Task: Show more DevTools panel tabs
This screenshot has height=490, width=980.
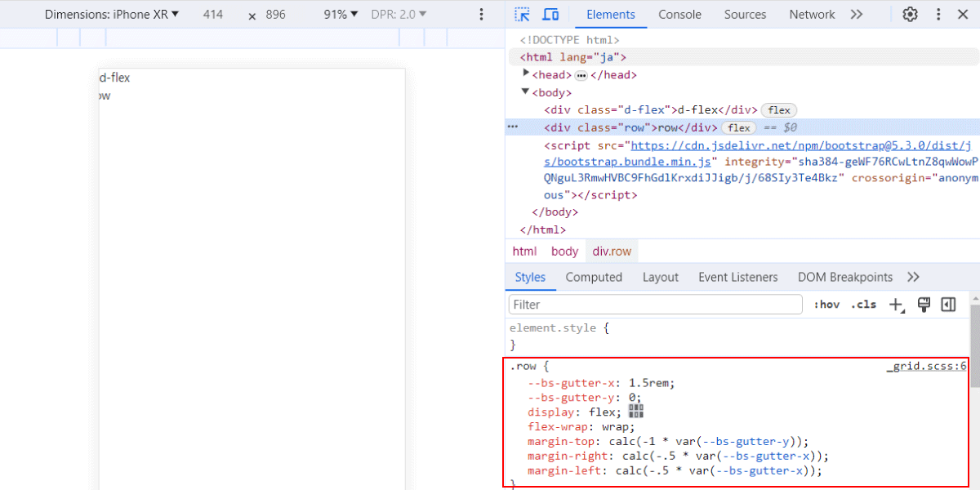Action: (x=857, y=15)
